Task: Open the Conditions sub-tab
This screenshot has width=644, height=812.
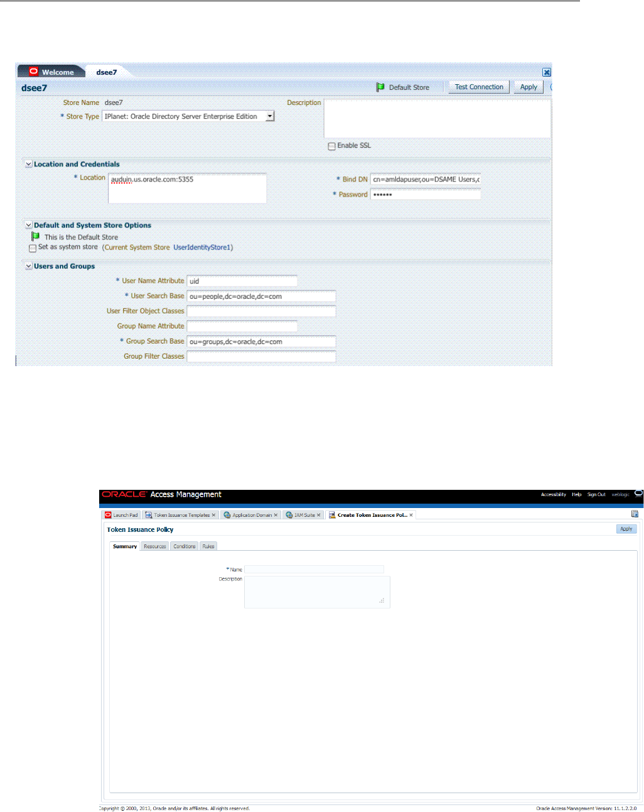Action: pos(185,546)
